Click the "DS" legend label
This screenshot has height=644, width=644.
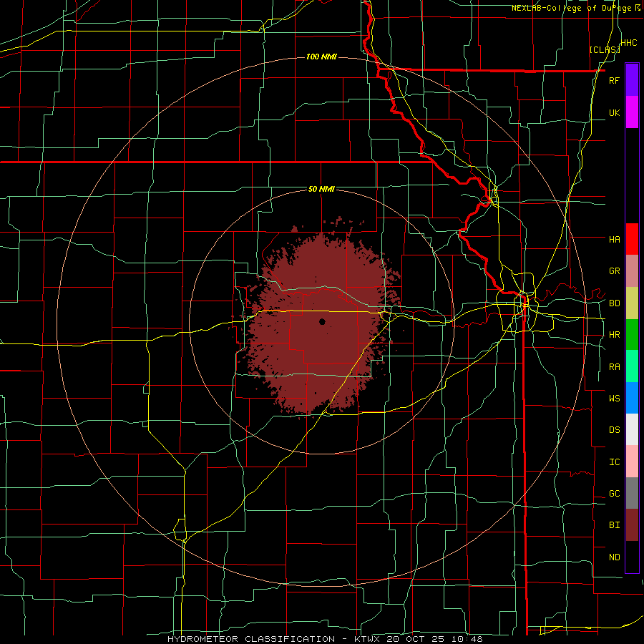coord(615,430)
